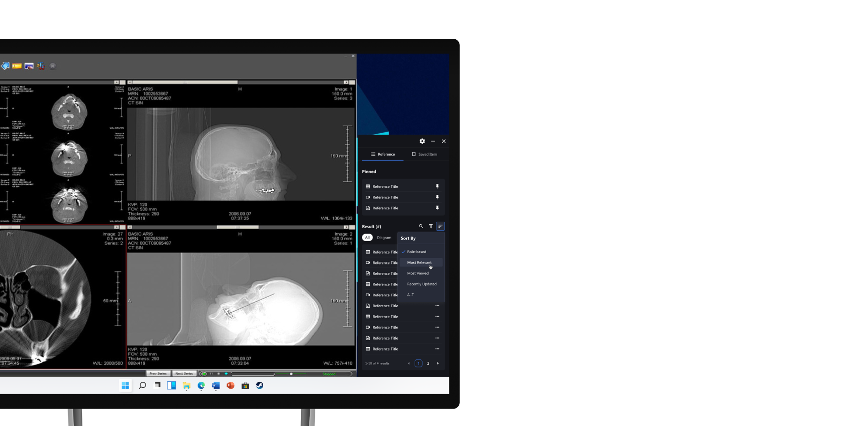The image size is (868, 426).
Task: Select the axial CT view Image 27
Action: pyautogui.click(x=62, y=299)
